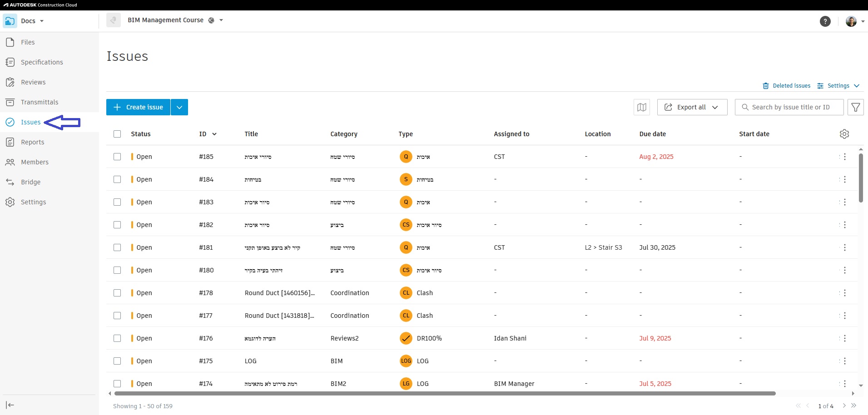The image size is (868, 415).
Task: Open Specifications icon in sidebar
Action: [10, 62]
